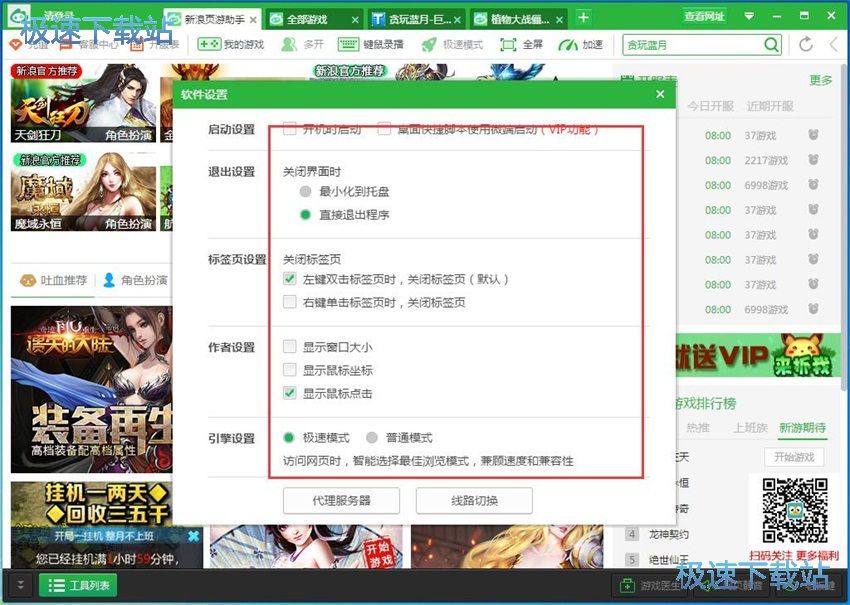This screenshot has height=605, width=850.
Task: Open customer service center (客服中心) in toolbar
Action: pos(89,44)
